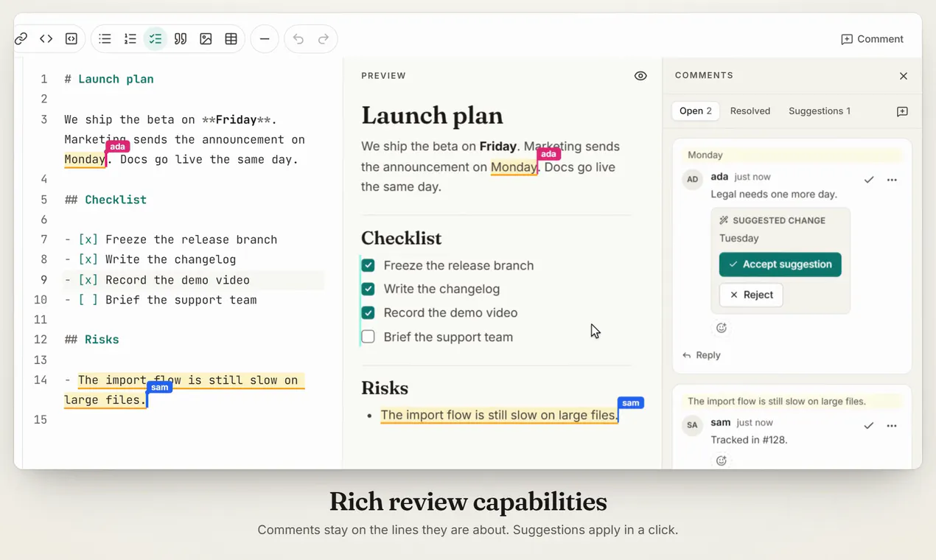
Task: Resolve ada's comment with checkmark
Action: (x=870, y=180)
